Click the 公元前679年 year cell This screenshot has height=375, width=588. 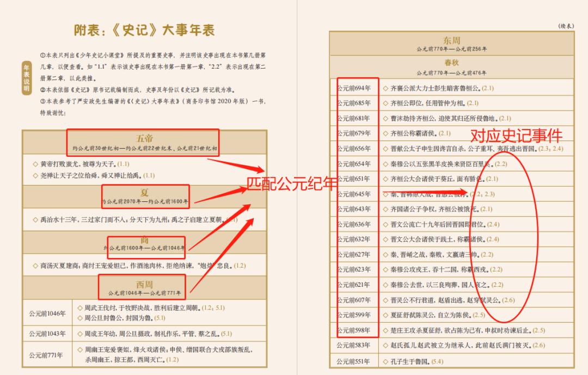point(354,133)
